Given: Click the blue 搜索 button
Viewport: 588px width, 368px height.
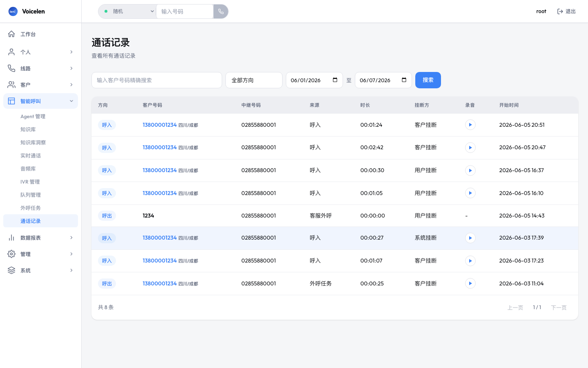Looking at the screenshot, I should click(x=428, y=80).
